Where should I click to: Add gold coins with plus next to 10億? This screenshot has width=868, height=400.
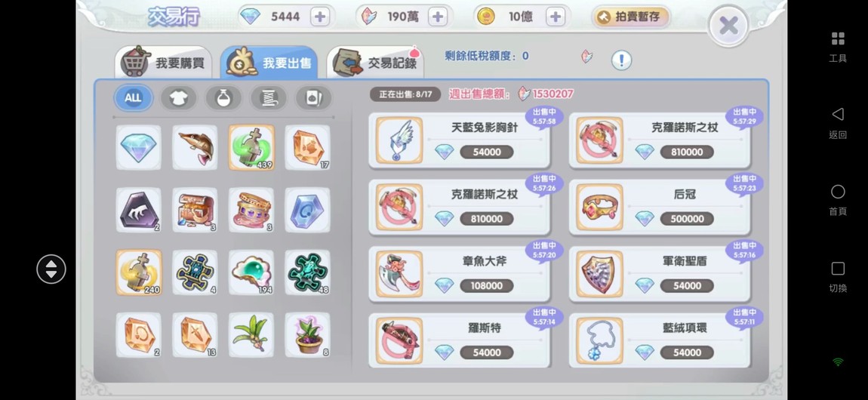tap(556, 17)
